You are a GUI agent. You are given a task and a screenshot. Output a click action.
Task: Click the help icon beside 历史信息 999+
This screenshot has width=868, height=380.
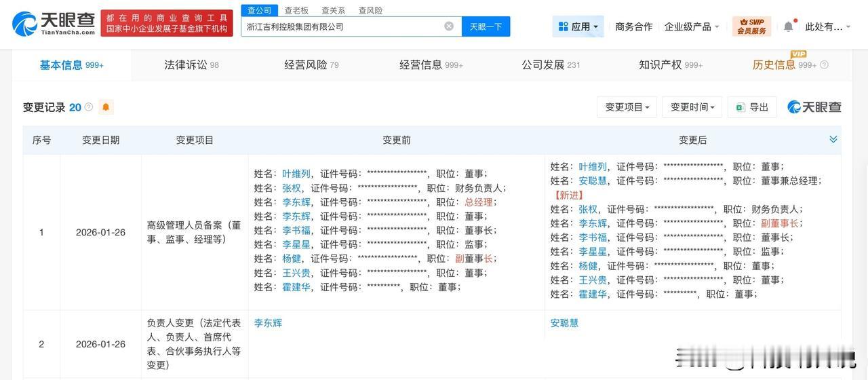[x=824, y=65]
